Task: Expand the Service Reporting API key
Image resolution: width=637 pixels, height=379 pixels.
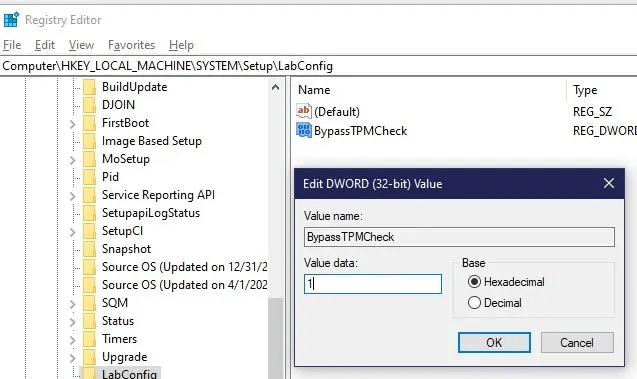Action: pos(73,196)
